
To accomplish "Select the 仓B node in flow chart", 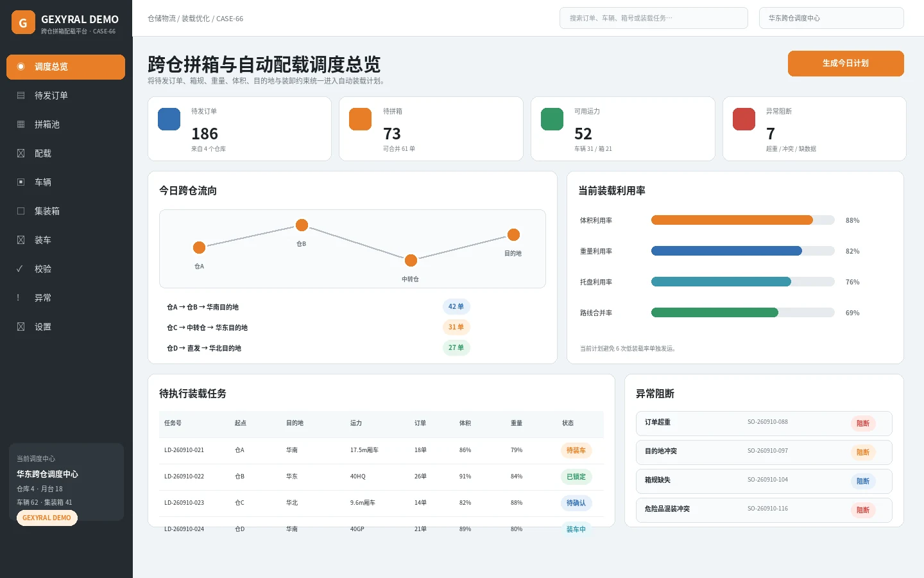I will (302, 225).
